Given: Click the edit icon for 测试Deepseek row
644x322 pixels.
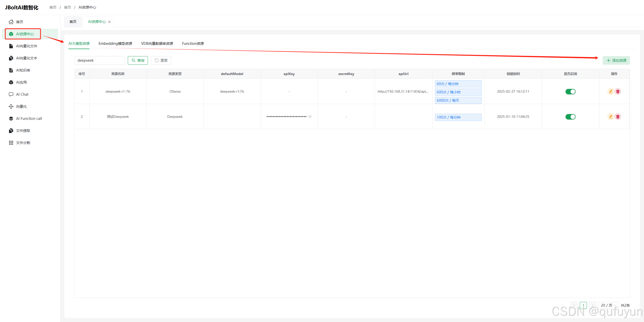Looking at the screenshot, I should point(611,117).
